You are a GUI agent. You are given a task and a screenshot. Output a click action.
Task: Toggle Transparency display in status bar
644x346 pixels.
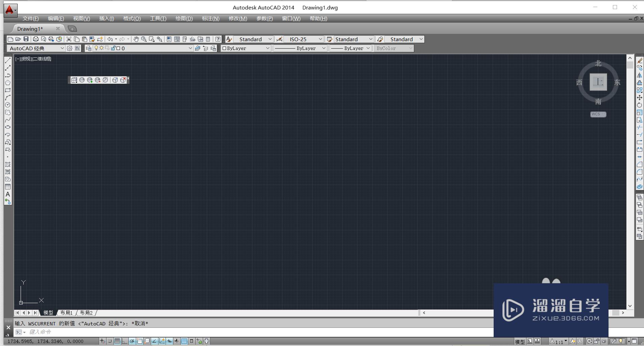(x=184, y=341)
